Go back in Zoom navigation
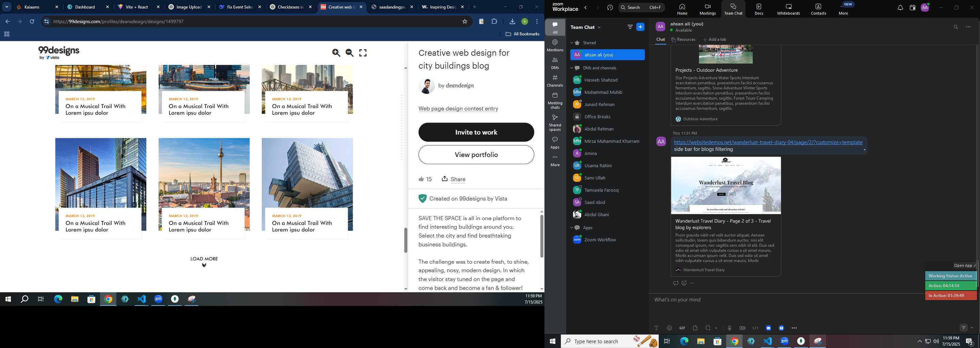This screenshot has height=348, width=980. [586, 7]
